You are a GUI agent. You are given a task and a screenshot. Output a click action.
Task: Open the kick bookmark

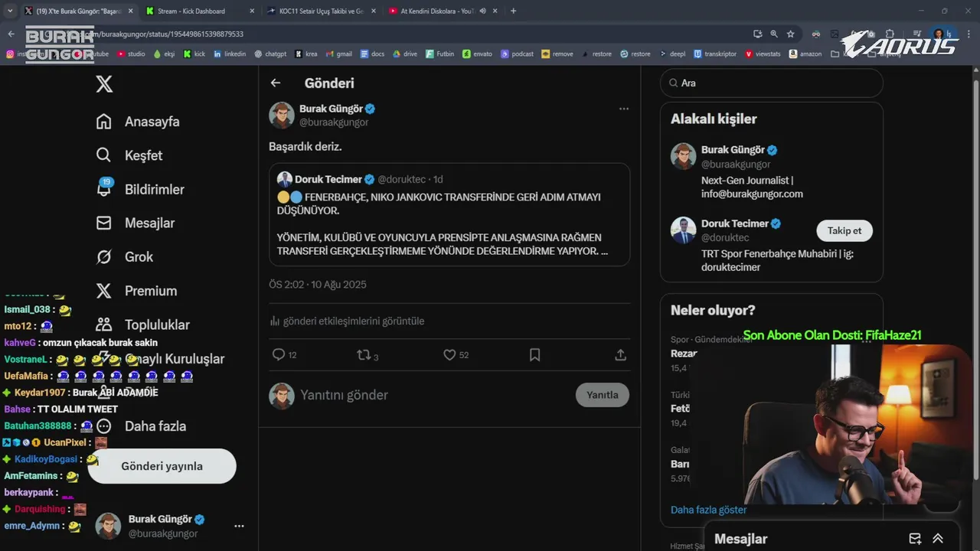194,54
